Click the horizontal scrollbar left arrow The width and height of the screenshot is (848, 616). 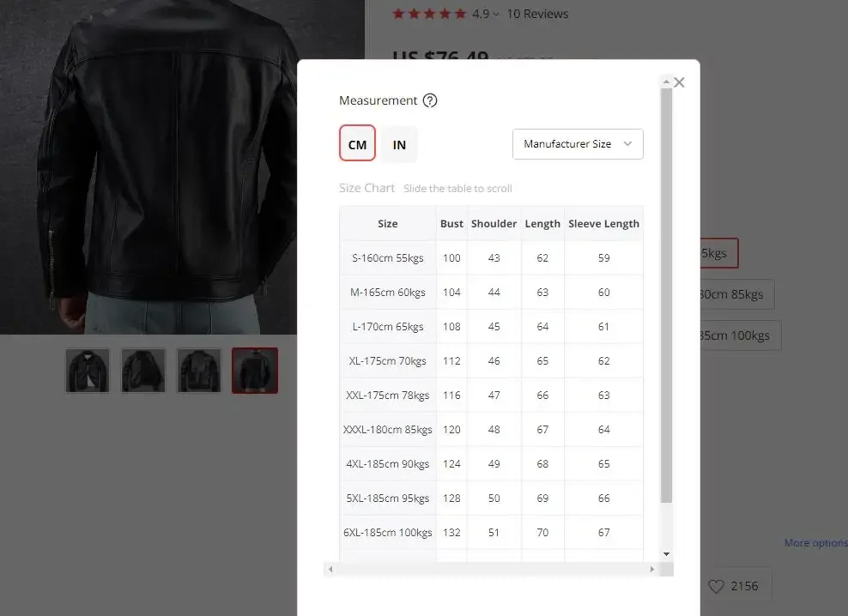pos(330,569)
